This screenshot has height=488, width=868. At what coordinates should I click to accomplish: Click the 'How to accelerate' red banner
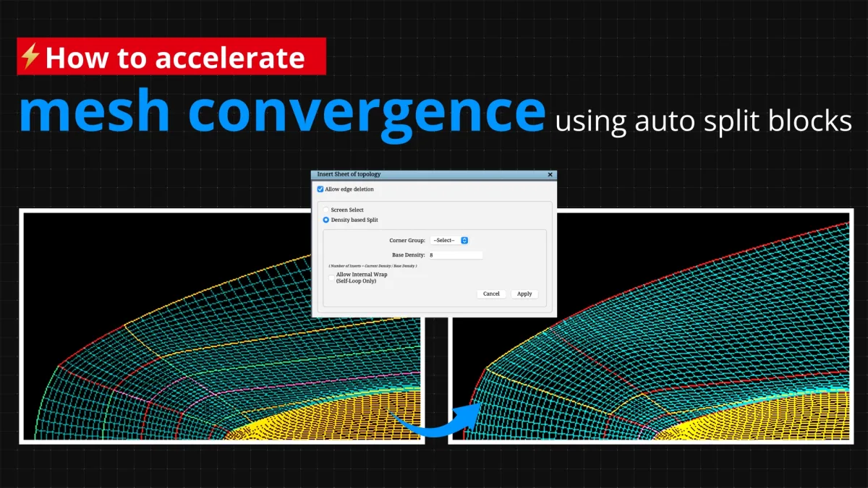click(171, 56)
